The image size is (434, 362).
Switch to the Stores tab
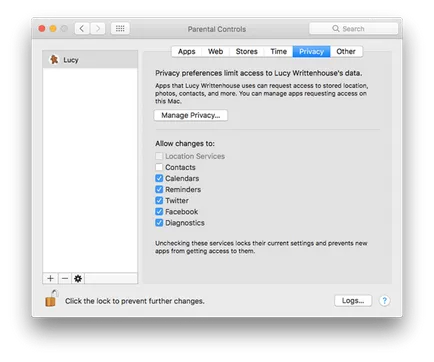(247, 52)
